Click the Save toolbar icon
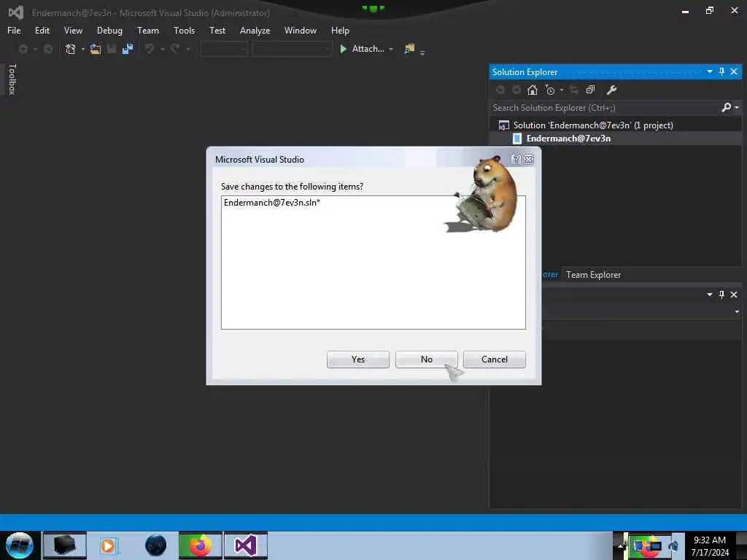The height and width of the screenshot is (560, 747). click(x=112, y=49)
